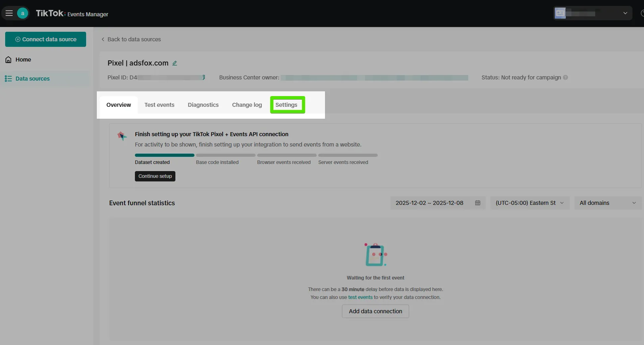The image size is (644, 345).
Task: Follow the test events link
Action: 360,297
